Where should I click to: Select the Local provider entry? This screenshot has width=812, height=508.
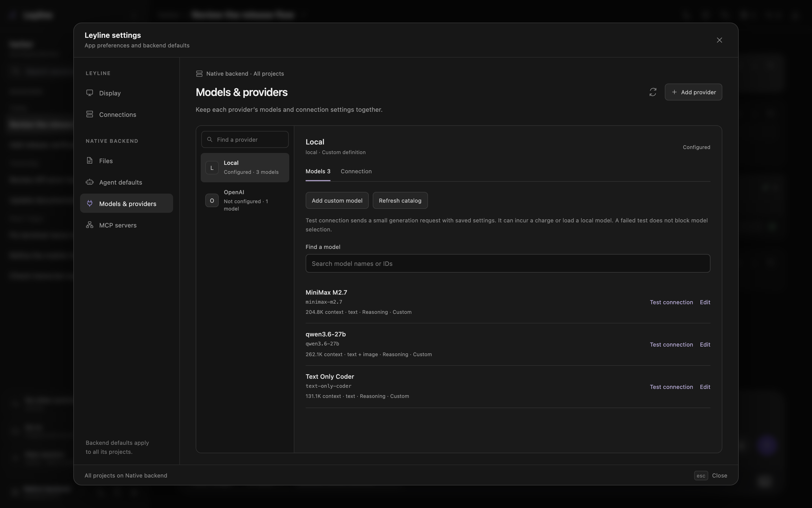click(245, 168)
